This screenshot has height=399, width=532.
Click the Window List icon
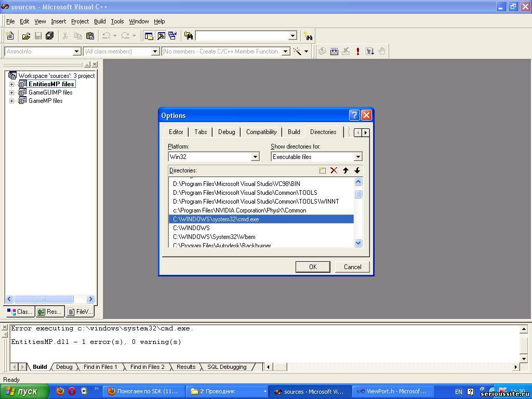coord(172,36)
